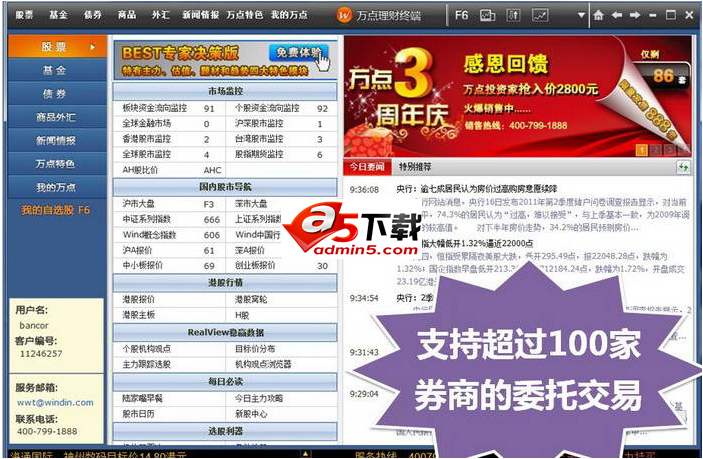Click the candlestick chart toolbar icon
703x459 pixels.
tap(513, 15)
